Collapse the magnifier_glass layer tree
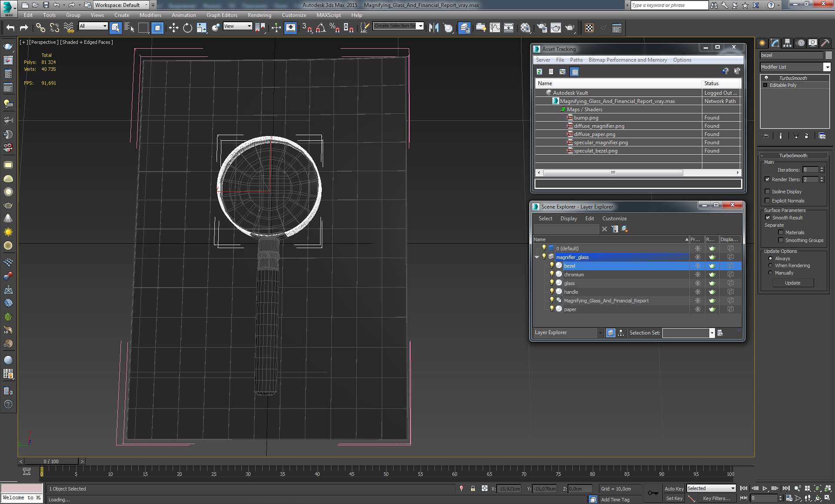This screenshot has width=835, height=504. coord(537,257)
